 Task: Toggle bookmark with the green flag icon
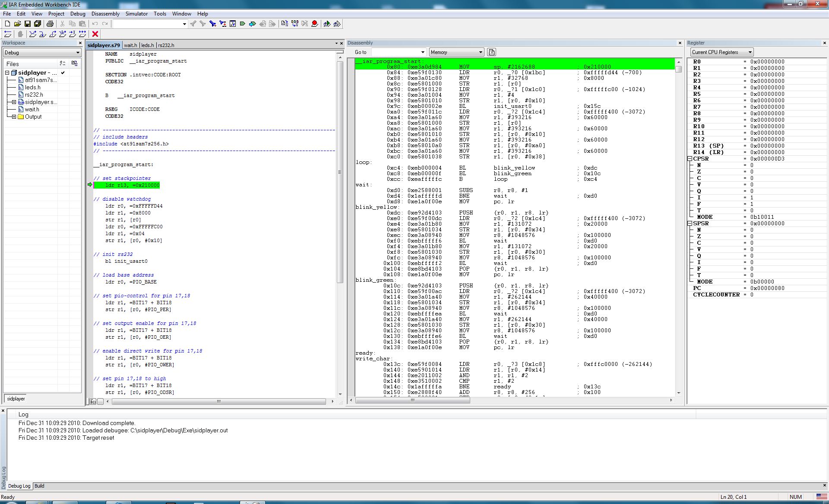point(242,24)
